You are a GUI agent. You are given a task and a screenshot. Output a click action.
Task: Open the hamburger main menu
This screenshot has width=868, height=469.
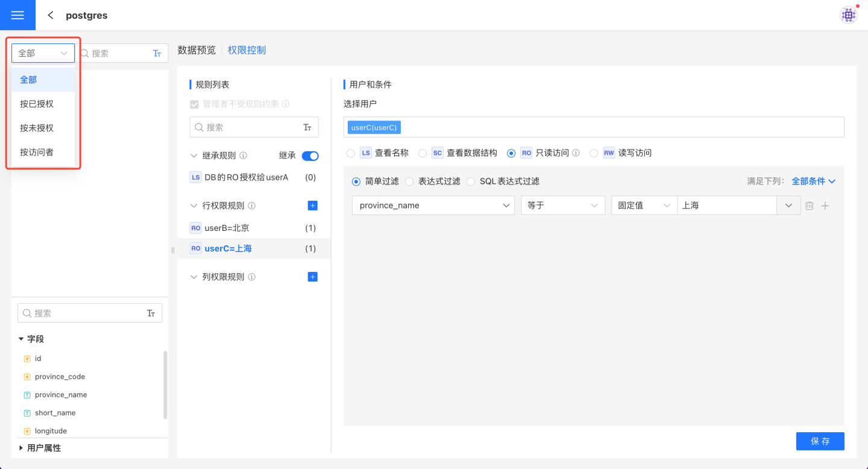(17, 15)
